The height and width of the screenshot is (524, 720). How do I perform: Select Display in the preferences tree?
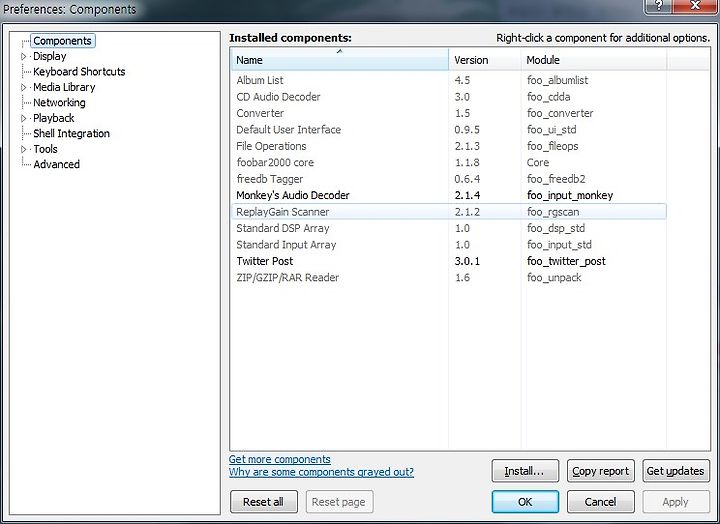coord(50,56)
